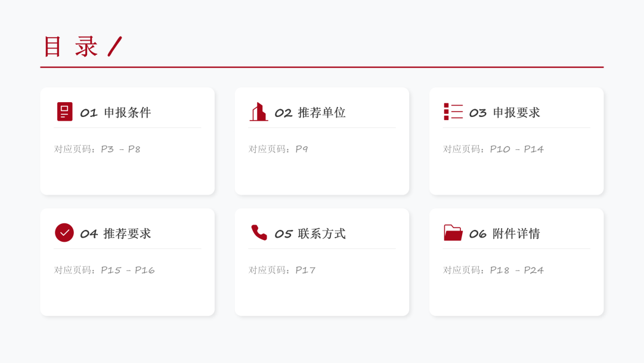This screenshot has width=644, height=363.
Task: Open the 01 申报条件 section title
Action: coord(116,113)
